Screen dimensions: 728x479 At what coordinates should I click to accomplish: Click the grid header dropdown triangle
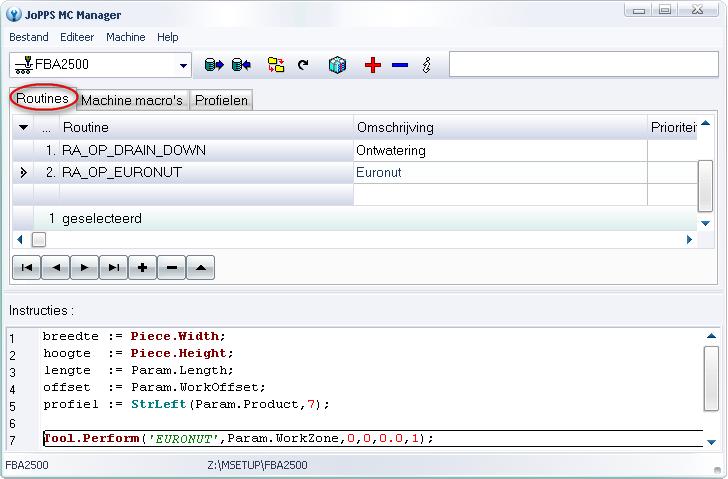23,127
